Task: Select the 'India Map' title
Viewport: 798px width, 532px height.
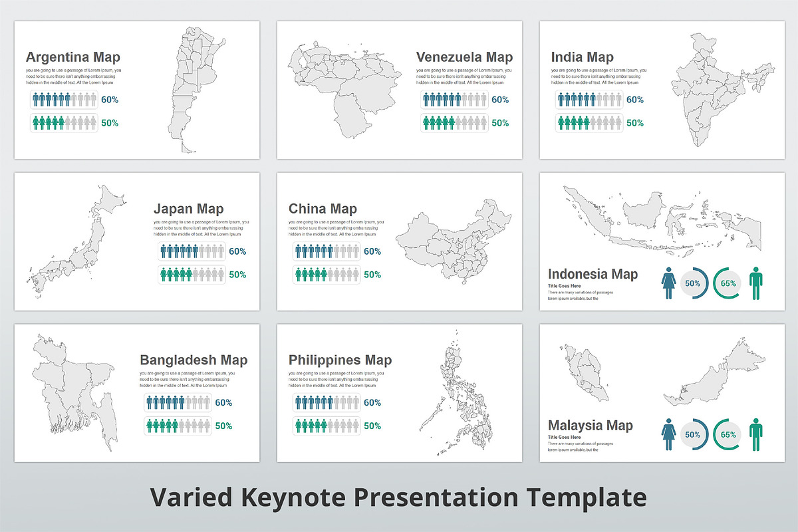Action: [583, 57]
